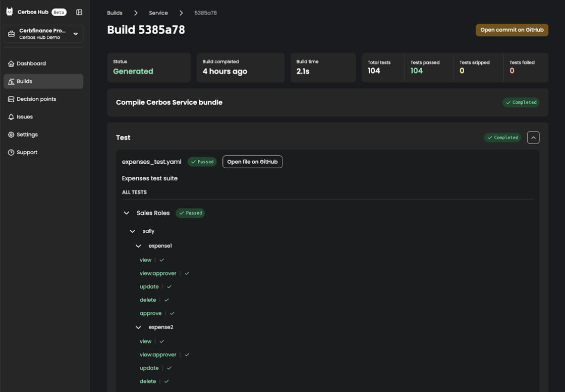
Task: Click the Service breadcrumb link
Action: click(158, 13)
